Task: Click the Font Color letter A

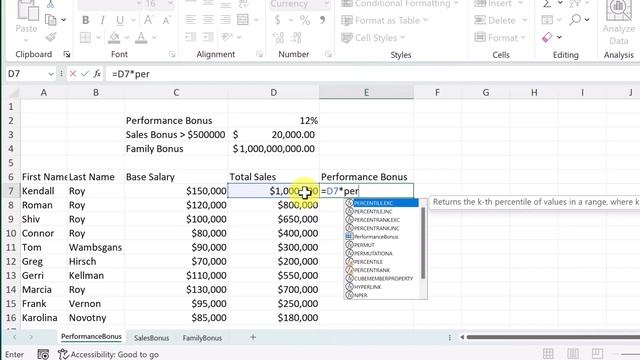Action: [141, 38]
